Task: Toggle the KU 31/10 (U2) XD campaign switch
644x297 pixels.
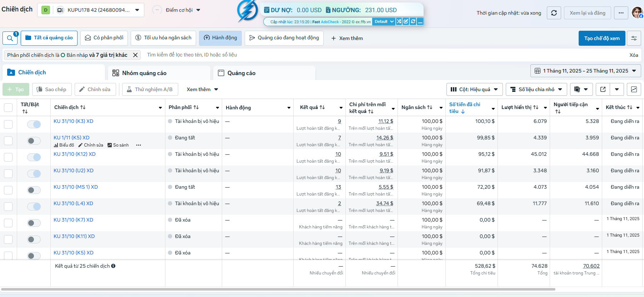Action: point(34,174)
